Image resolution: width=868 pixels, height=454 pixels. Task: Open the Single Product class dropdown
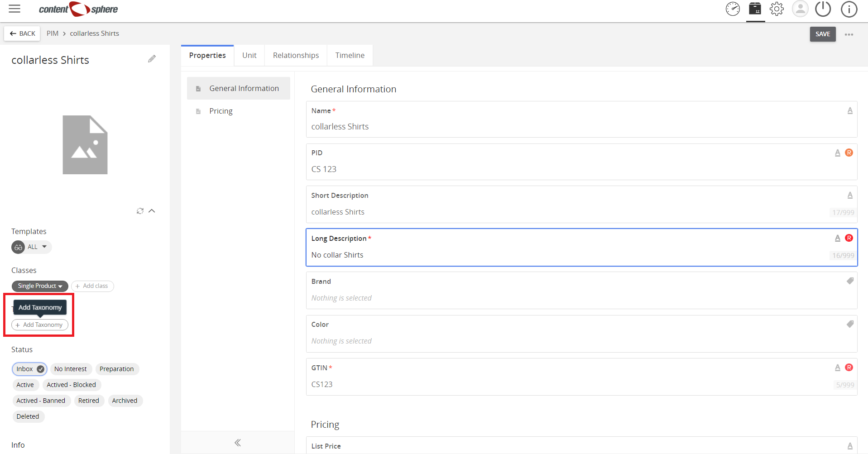pos(40,286)
